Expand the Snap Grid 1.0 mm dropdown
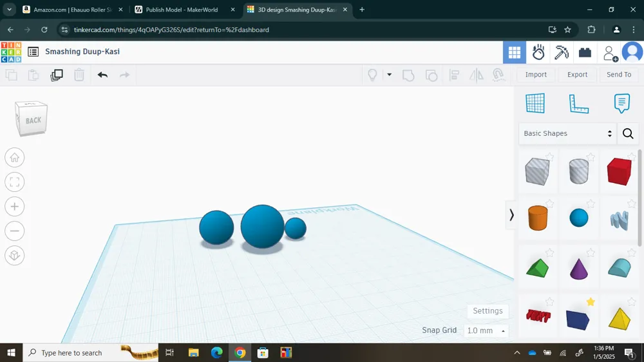The height and width of the screenshot is (362, 644). click(x=486, y=331)
